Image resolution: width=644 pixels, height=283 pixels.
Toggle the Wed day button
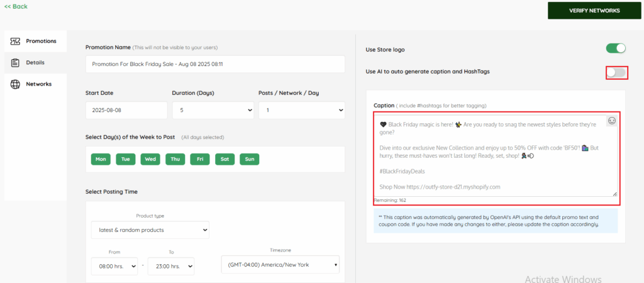coord(150,159)
